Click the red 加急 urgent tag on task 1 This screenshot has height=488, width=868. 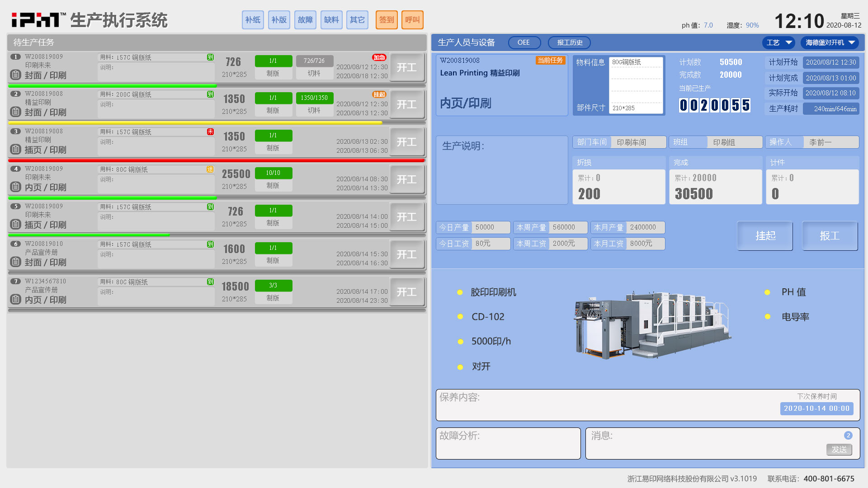379,57
